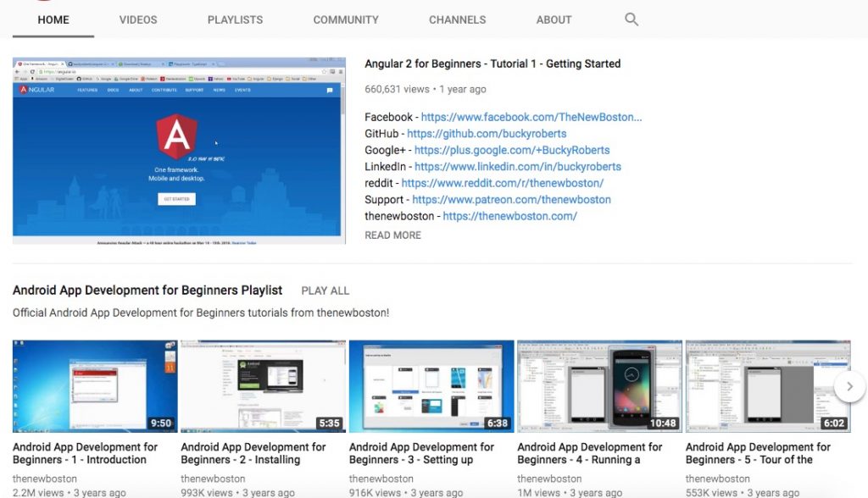Select the HOME tab
This screenshot has height=498, width=868.
(53, 19)
